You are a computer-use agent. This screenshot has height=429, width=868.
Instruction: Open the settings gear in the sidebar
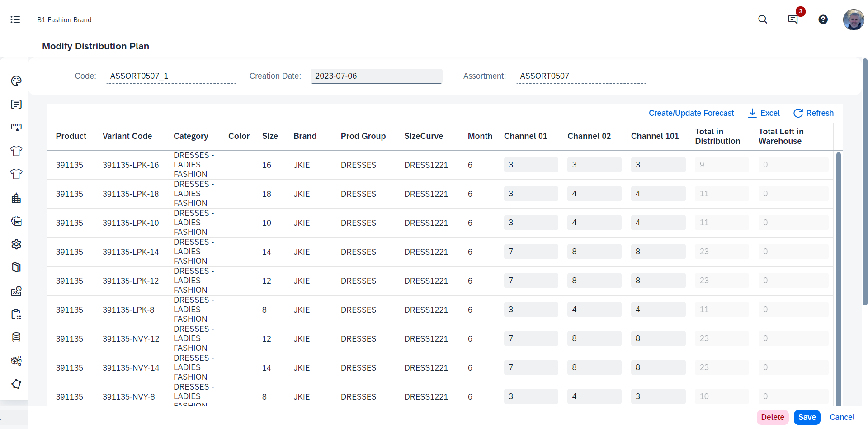coord(16,244)
